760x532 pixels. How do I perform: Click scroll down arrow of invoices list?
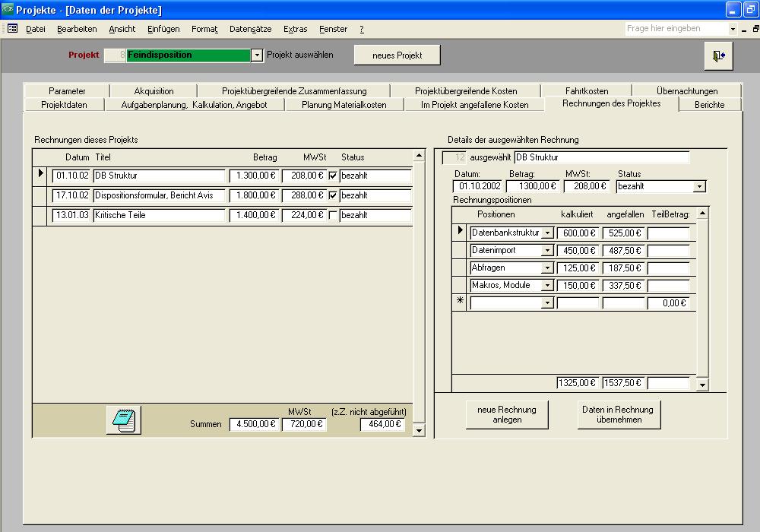(419, 430)
